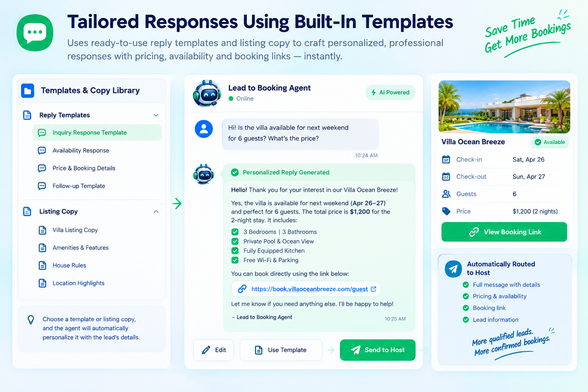Click the Online status indicator
The width and height of the screenshot is (588, 392).
tap(241, 98)
